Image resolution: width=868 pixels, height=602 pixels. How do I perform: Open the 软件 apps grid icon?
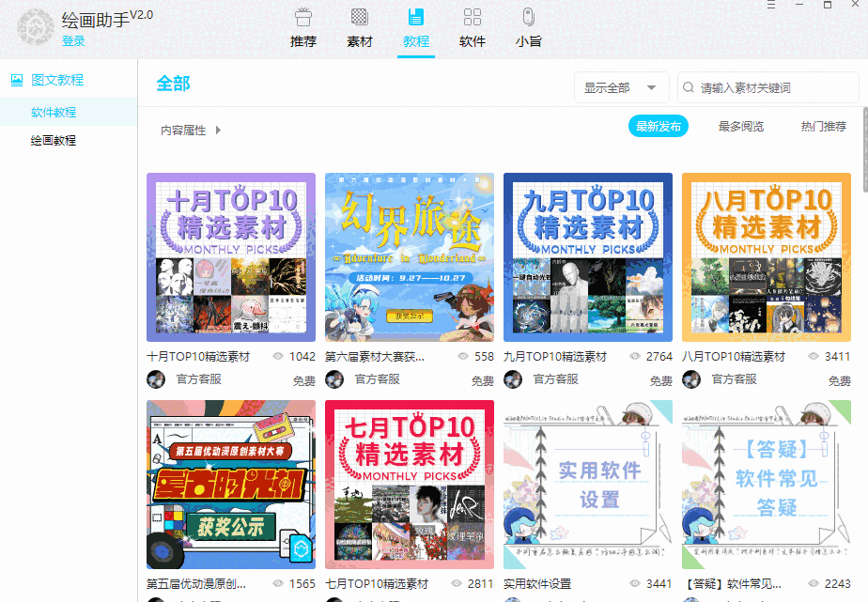click(473, 17)
